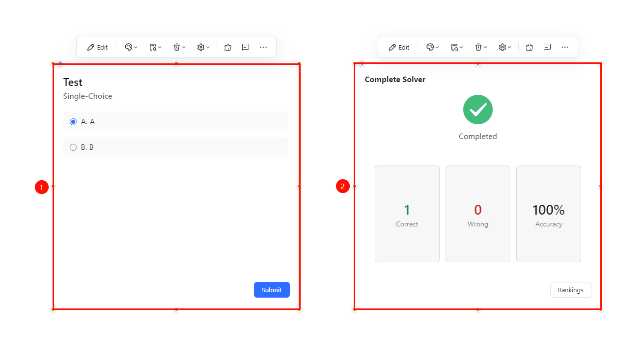Click the Correct count card
Image resolution: width=644 pixels, height=361 pixels.
(x=407, y=214)
